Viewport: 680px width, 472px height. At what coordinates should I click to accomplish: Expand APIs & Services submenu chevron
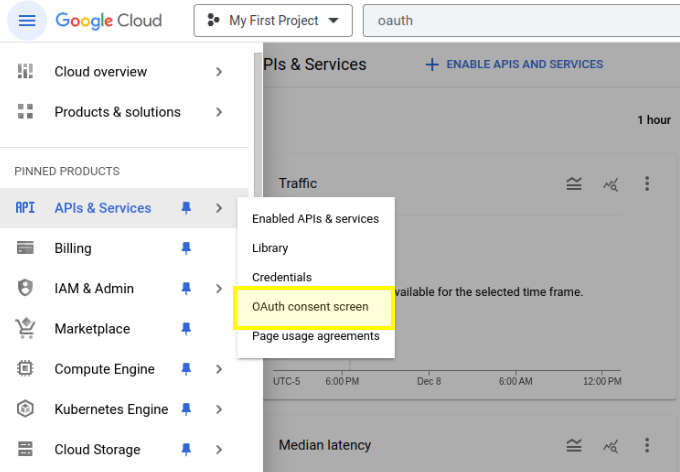click(x=219, y=208)
